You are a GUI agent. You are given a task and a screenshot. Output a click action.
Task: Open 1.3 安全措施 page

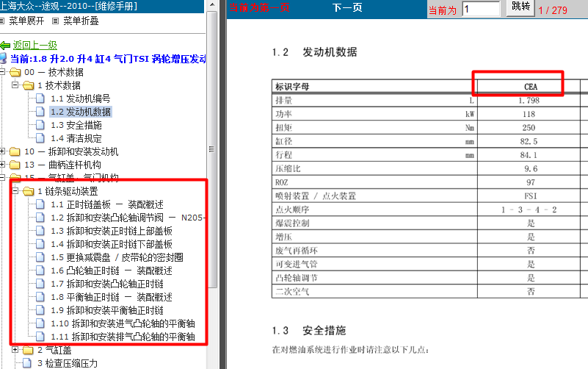pyautogui.click(x=76, y=125)
